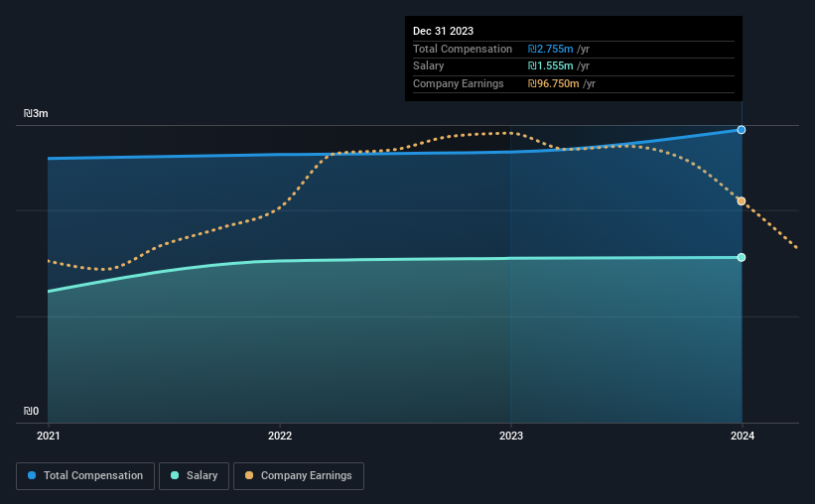Click the Company Earnings label in tooltip
This screenshot has height=504, width=815.
[x=459, y=83]
